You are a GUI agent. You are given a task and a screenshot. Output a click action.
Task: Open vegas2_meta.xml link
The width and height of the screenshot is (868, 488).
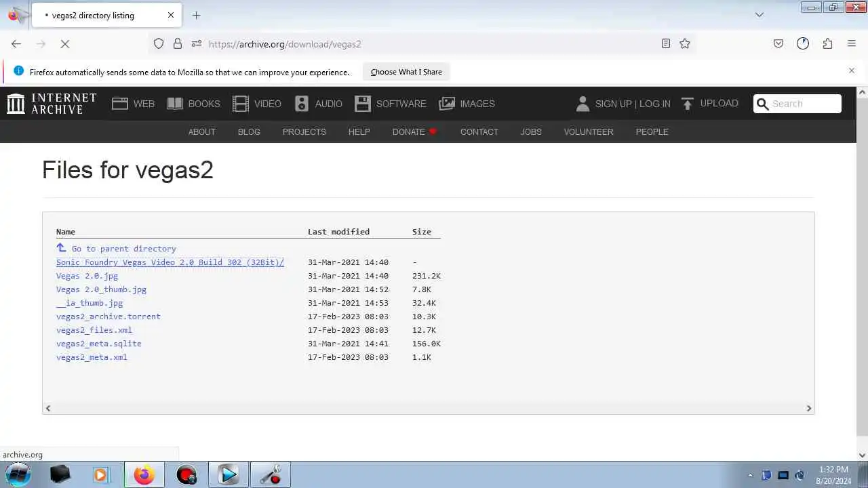coord(92,357)
